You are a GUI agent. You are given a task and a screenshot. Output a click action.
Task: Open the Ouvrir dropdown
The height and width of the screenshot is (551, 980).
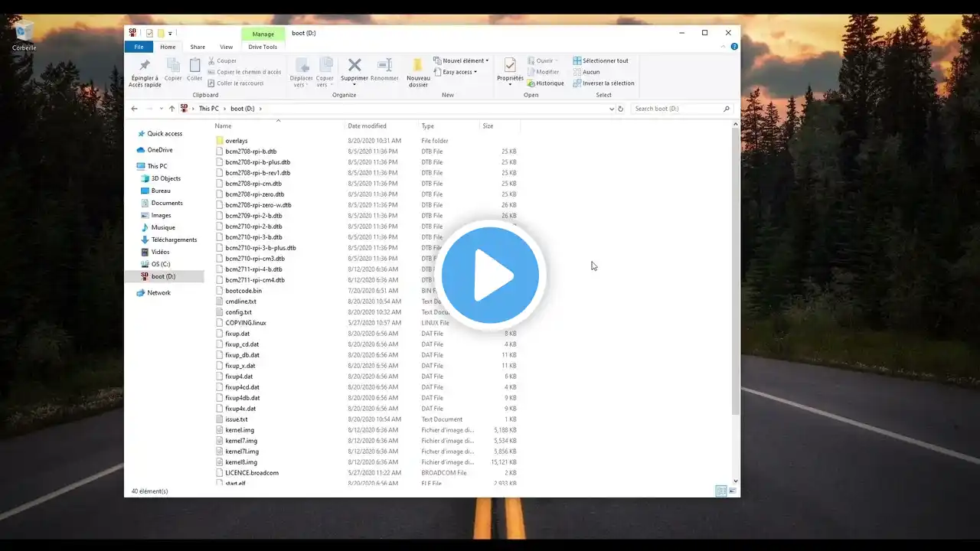(x=543, y=61)
